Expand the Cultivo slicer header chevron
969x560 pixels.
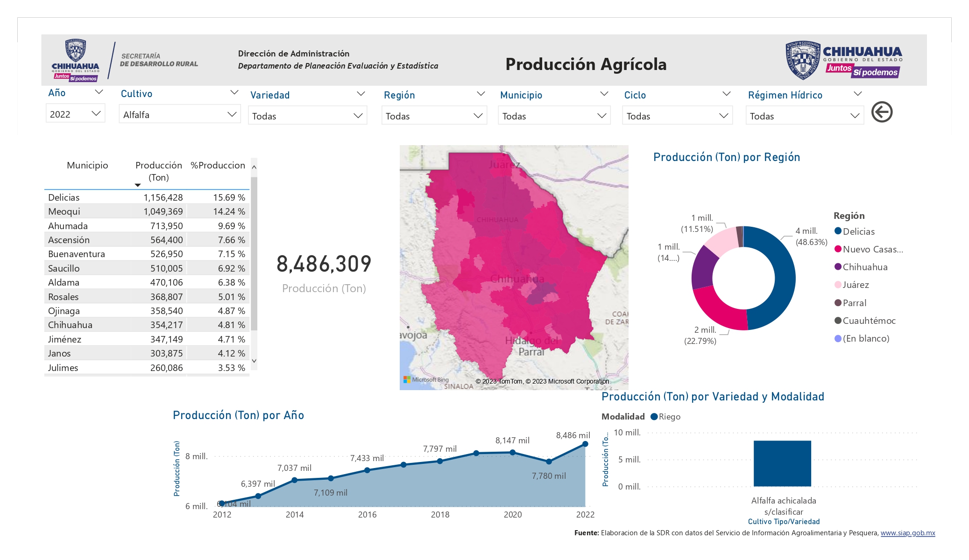(x=234, y=92)
